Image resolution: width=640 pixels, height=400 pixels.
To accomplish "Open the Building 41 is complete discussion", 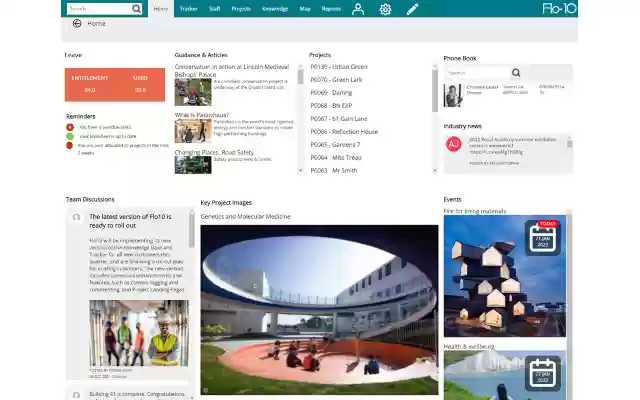I will (x=137, y=394).
